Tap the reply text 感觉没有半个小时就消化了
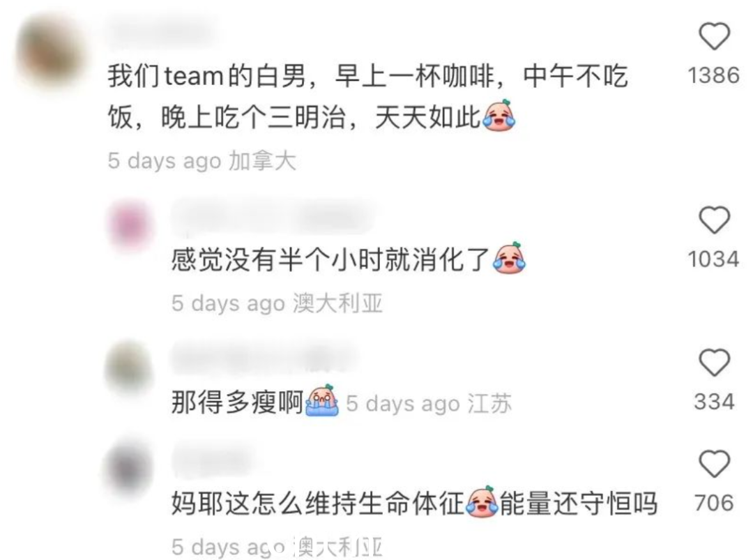 point(330,260)
